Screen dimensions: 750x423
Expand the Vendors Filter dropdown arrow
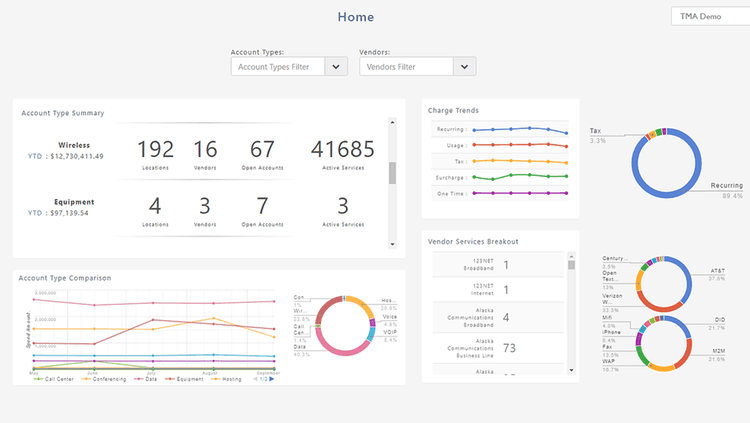(x=464, y=67)
